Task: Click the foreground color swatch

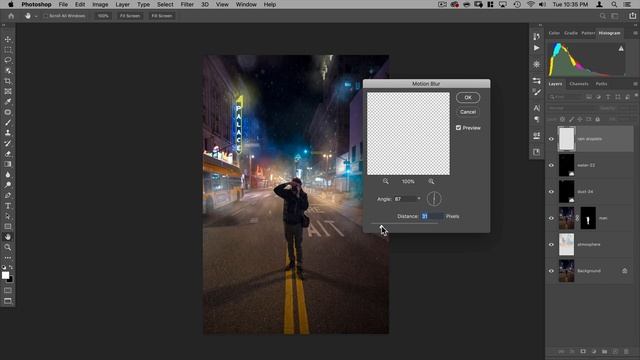Action: pyautogui.click(x=5, y=276)
